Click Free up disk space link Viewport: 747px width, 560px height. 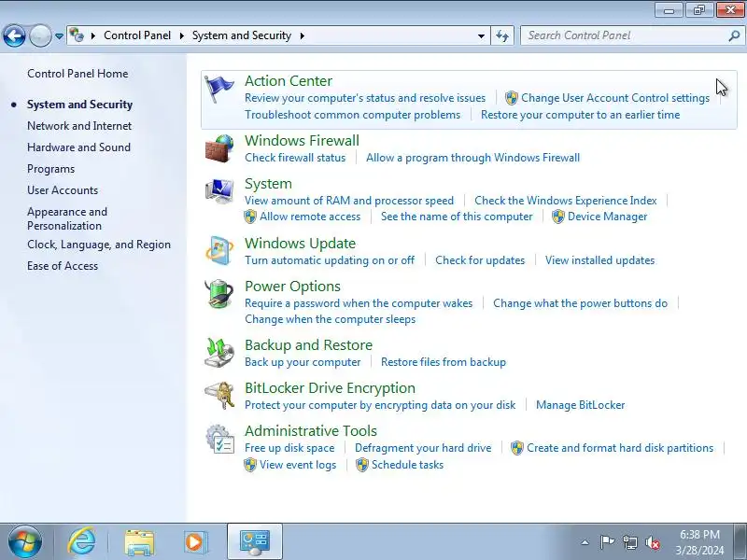coord(289,448)
